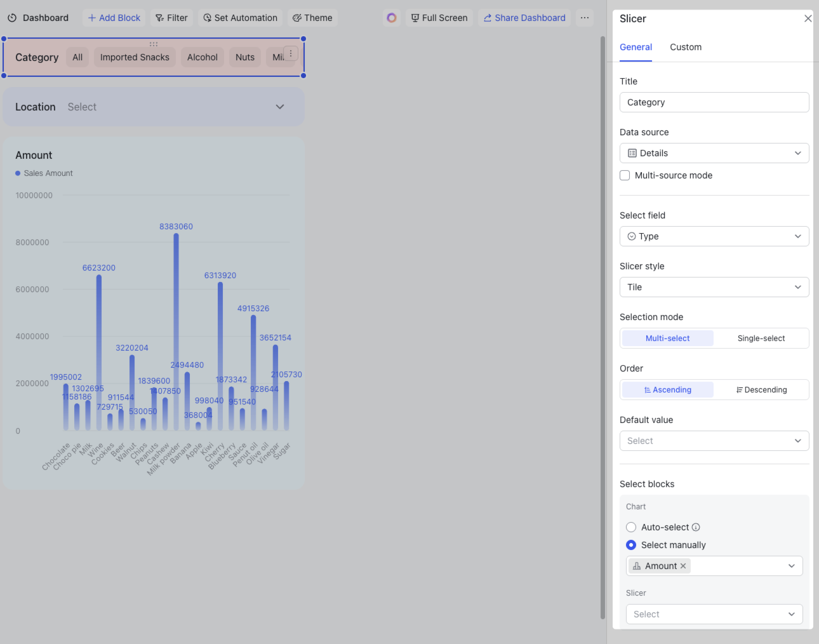The width and height of the screenshot is (819, 644).
Task: Switch selection mode to Single-select
Action: (x=761, y=339)
